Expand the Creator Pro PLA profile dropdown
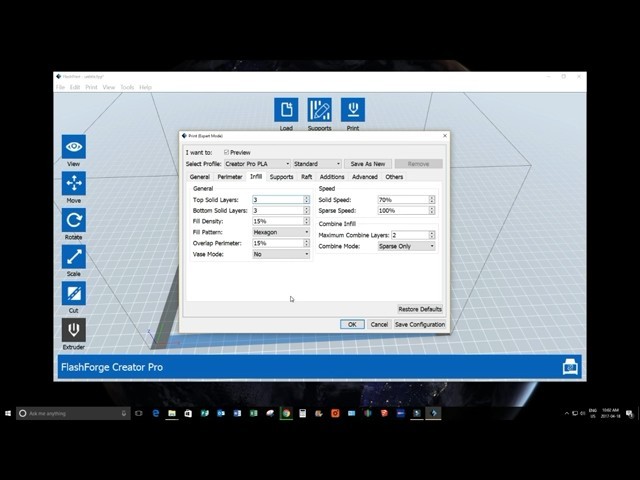The height and width of the screenshot is (480, 640). (257, 164)
